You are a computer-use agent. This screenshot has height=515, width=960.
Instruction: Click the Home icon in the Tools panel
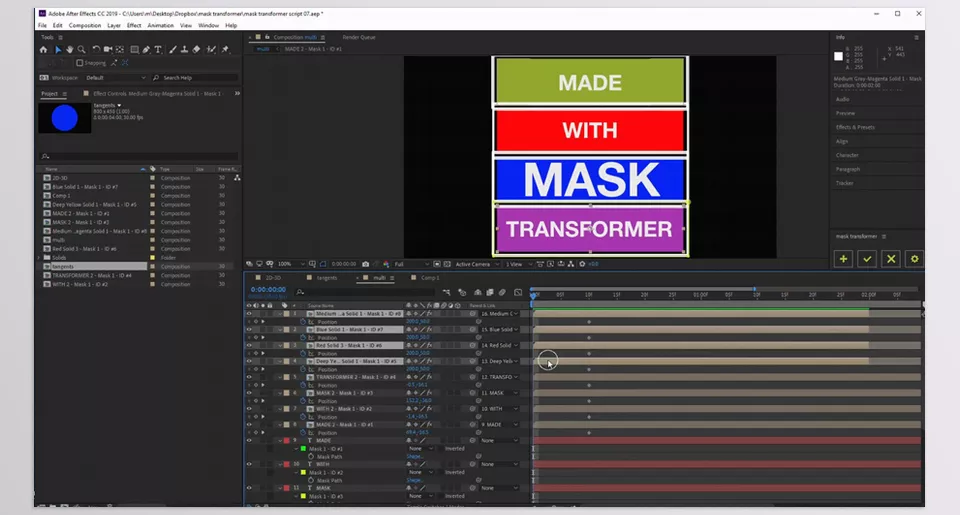point(43,50)
